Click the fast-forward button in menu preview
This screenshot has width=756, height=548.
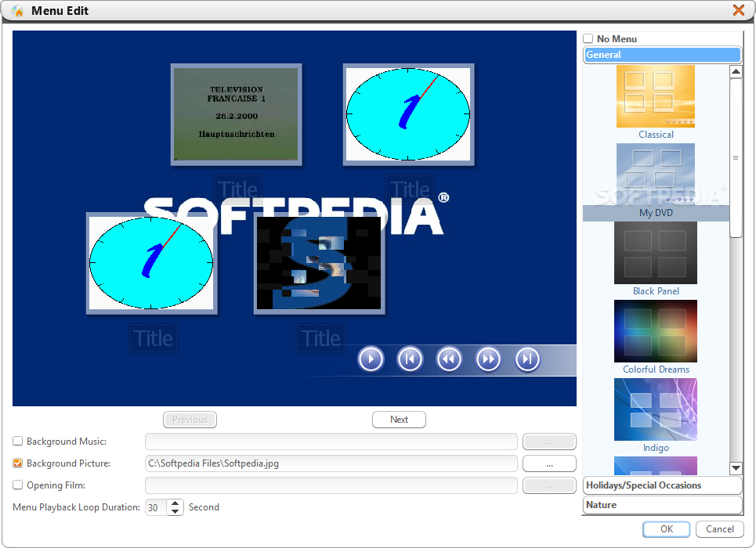pos(488,359)
